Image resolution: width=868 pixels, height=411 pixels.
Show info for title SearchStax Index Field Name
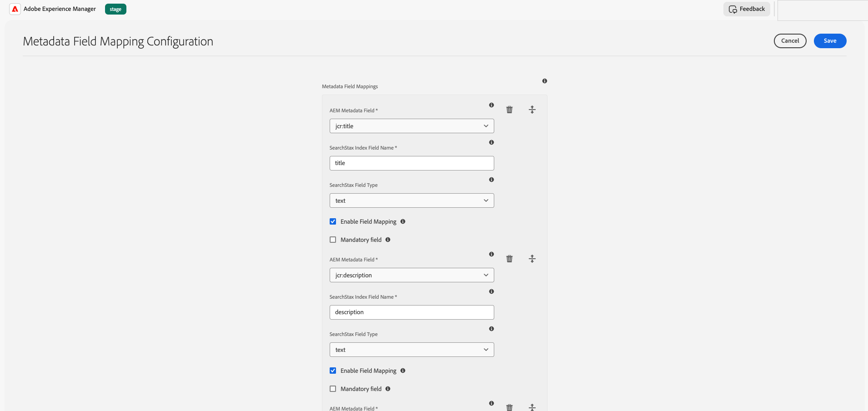click(491, 142)
